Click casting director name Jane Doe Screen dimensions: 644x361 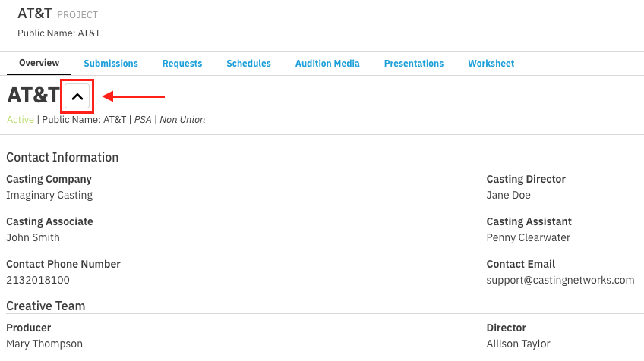click(x=508, y=195)
